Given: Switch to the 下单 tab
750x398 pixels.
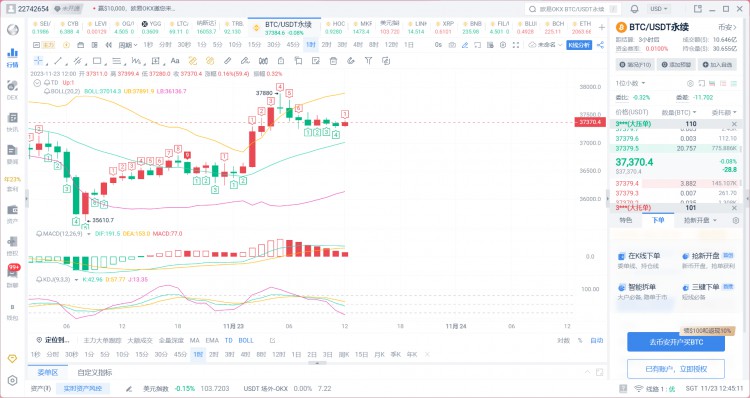Looking at the screenshot, I should 658,220.
